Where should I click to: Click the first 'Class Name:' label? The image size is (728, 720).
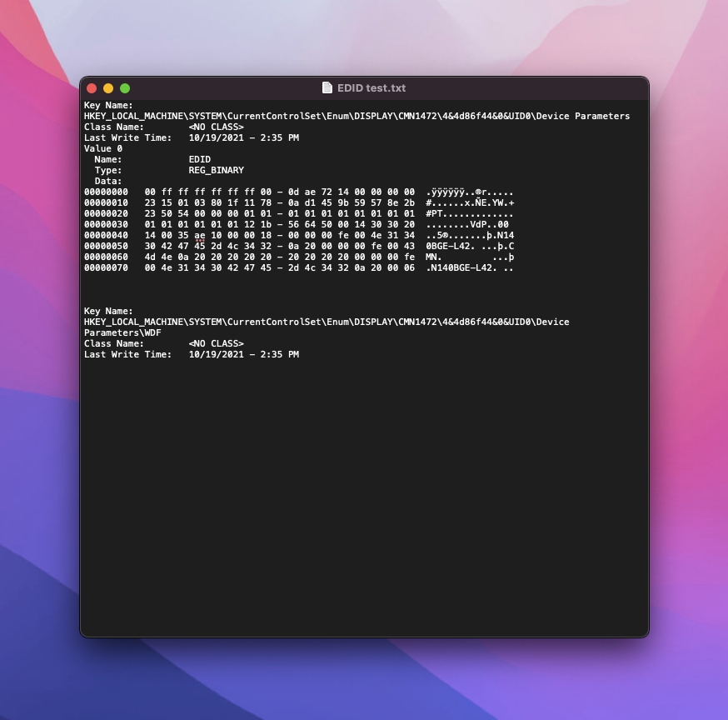[114, 127]
